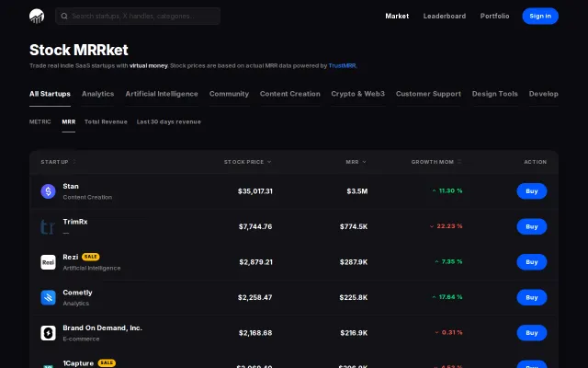Open the Rezi startup name
This screenshot has height=368, width=588.
click(x=71, y=258)
